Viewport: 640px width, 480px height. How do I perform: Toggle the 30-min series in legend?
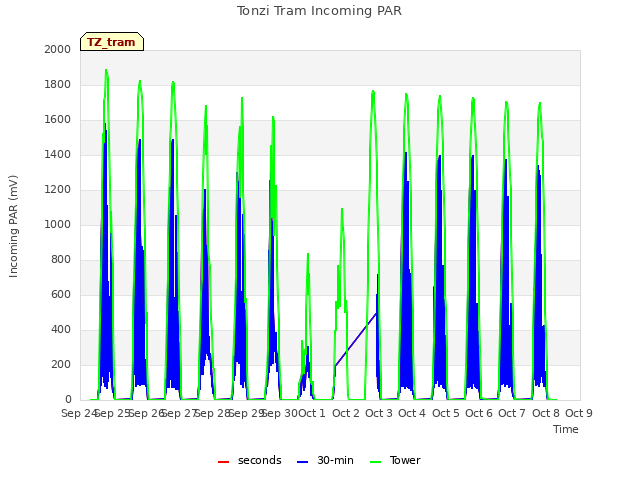click(x=325, y=461)
